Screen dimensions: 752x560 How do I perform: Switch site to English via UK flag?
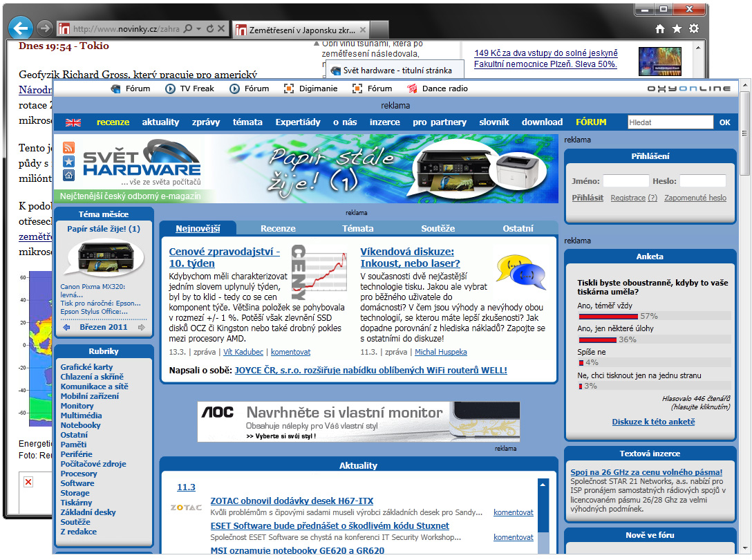point(73,122)
